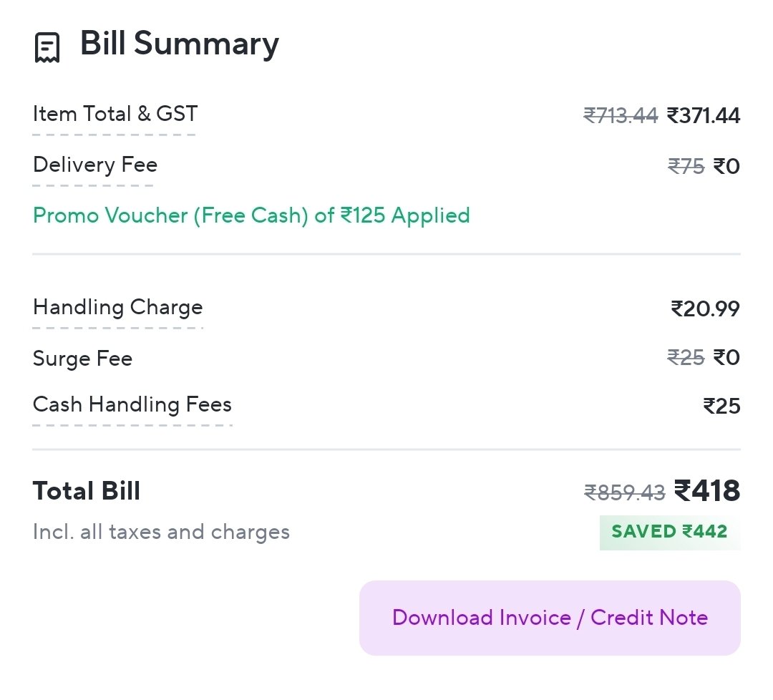Select the ₹371.44 item total amount

click(704, 115)
